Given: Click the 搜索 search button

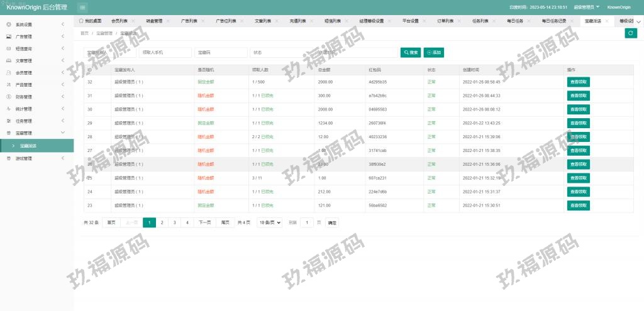Looking at the screenshot, I should coord(411,52).
